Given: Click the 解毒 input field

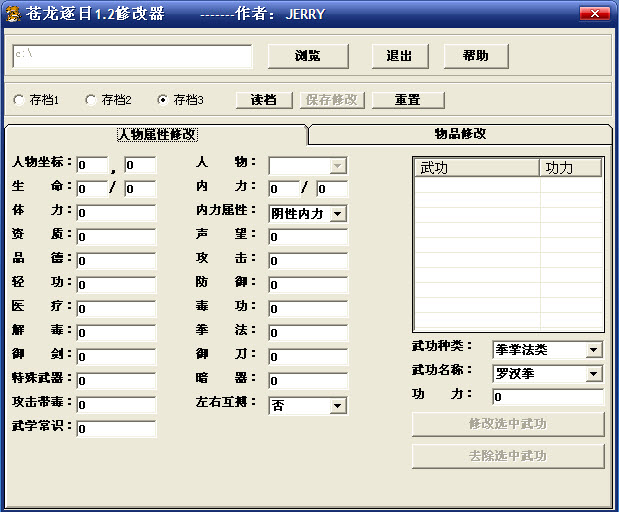Looking at the screenshot, I should tap(116, 333).
